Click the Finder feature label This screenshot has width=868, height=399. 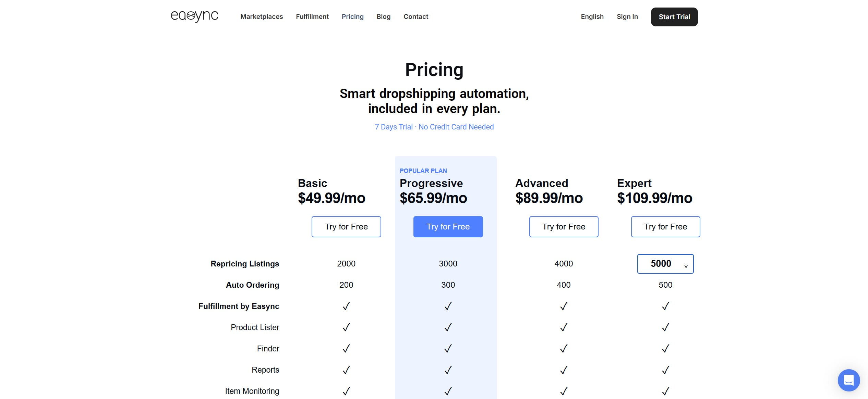tap(268, 349)
